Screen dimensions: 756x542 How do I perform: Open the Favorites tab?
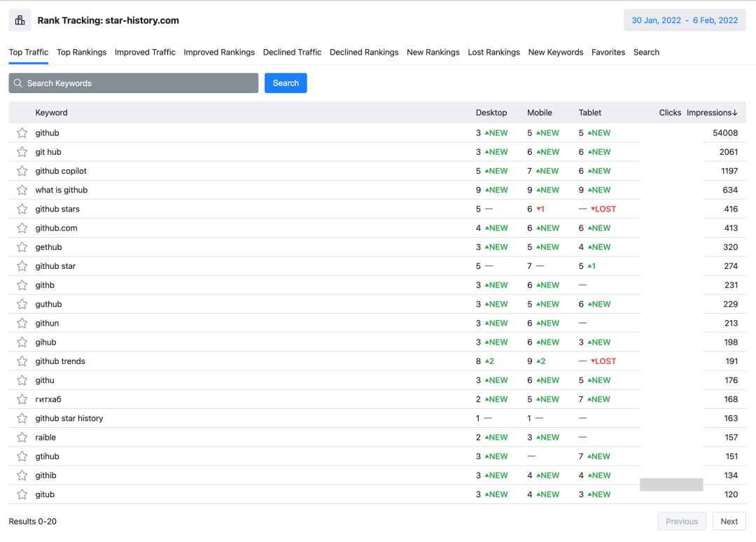[x=608, y=52]
